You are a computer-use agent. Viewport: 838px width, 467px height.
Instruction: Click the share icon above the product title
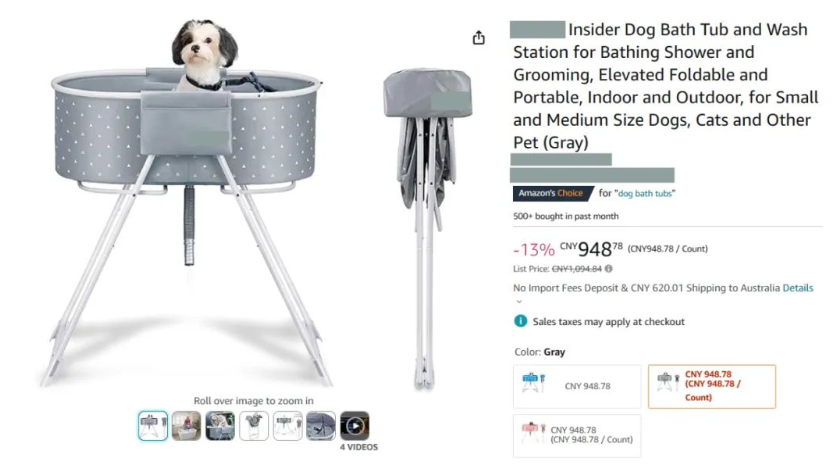coord(479,38)
